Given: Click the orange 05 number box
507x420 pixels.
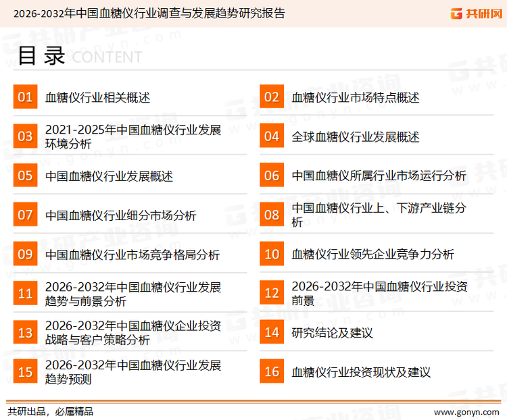Looking at the screenshot, I should pyautogui.click(x=25, y=175).
